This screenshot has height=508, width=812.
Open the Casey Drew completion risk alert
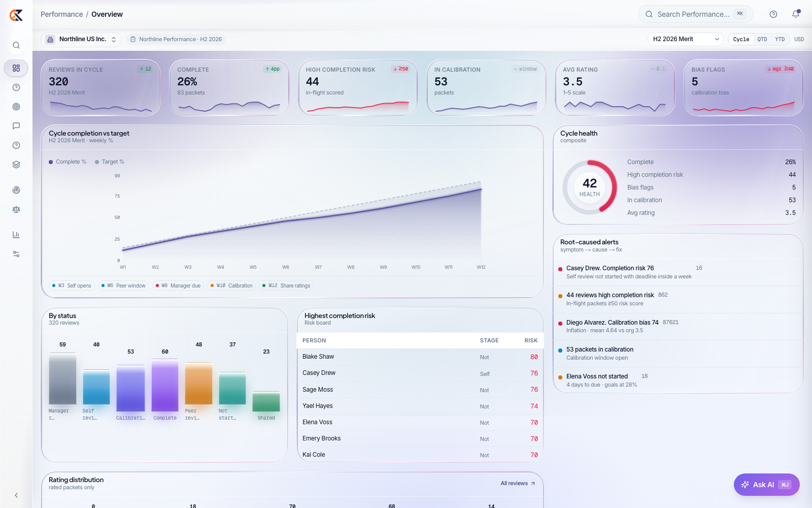678,272
